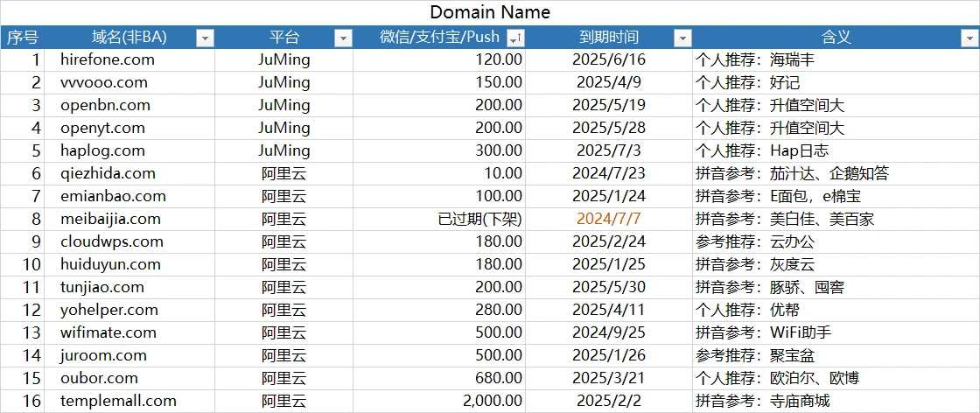Select the Domain Name title cell
The height and width of the screenshot is (413, 980).
490,12
